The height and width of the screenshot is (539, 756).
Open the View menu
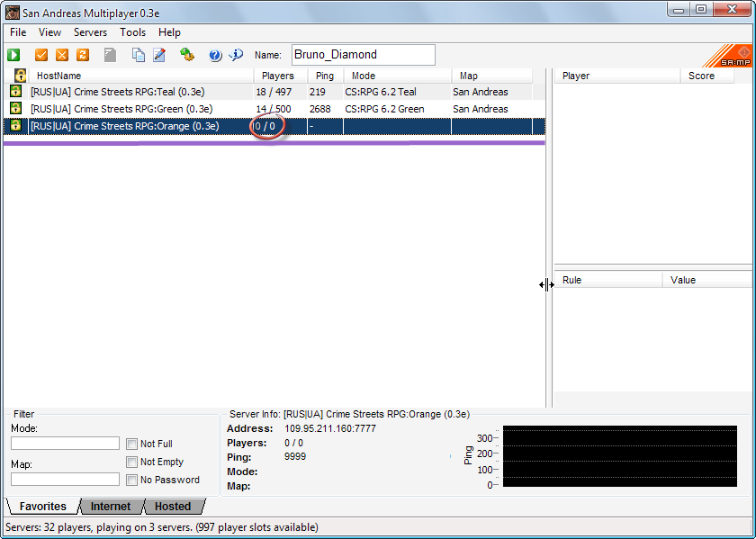(49, 32)
